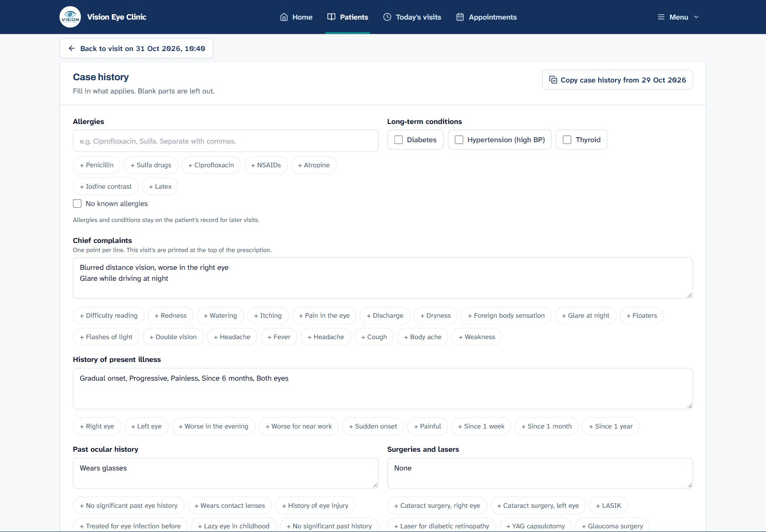766x532 pixels.
Task: Click the Today's visits clock icon
Action: coord(387,17)
